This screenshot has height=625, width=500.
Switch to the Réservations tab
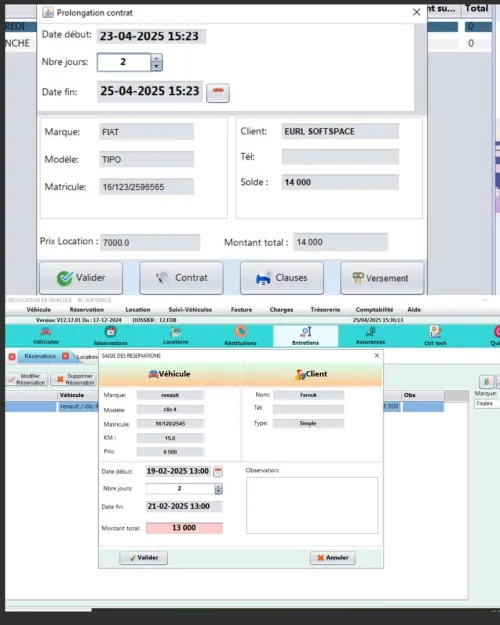tap(40, 356)
